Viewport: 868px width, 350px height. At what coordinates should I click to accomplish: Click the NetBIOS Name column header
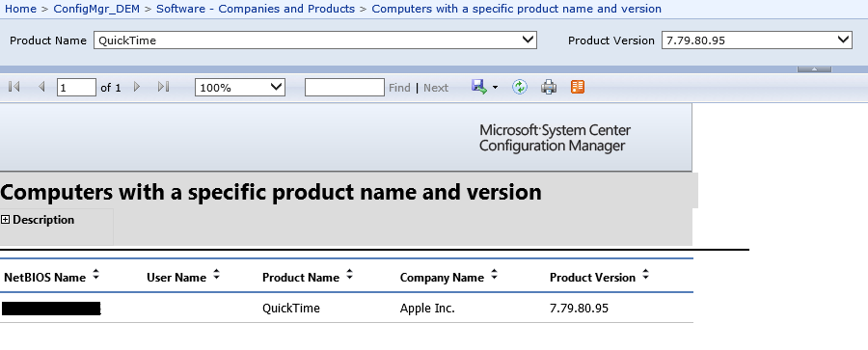44,278
